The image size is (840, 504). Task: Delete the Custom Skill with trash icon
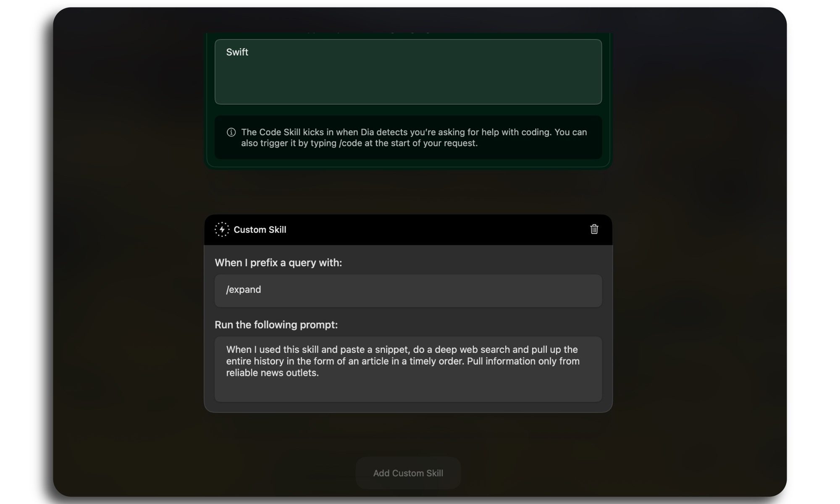click(594, 229)
